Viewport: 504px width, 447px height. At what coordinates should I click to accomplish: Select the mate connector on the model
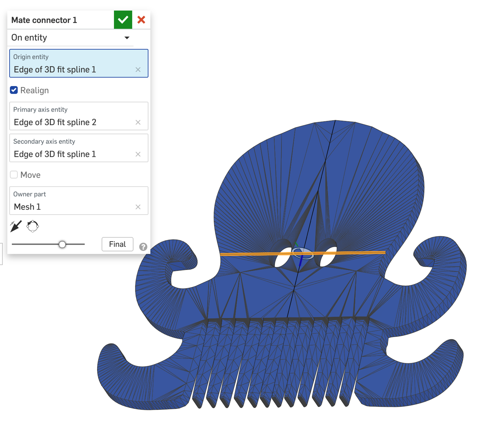click(302, 253)
